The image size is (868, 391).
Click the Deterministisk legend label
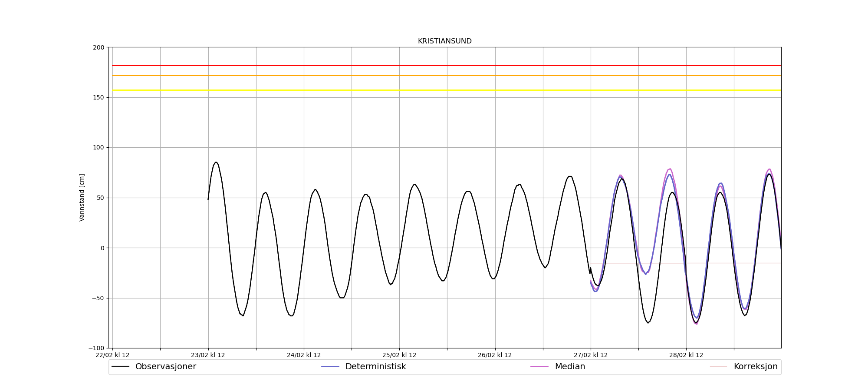pos(375,367)
